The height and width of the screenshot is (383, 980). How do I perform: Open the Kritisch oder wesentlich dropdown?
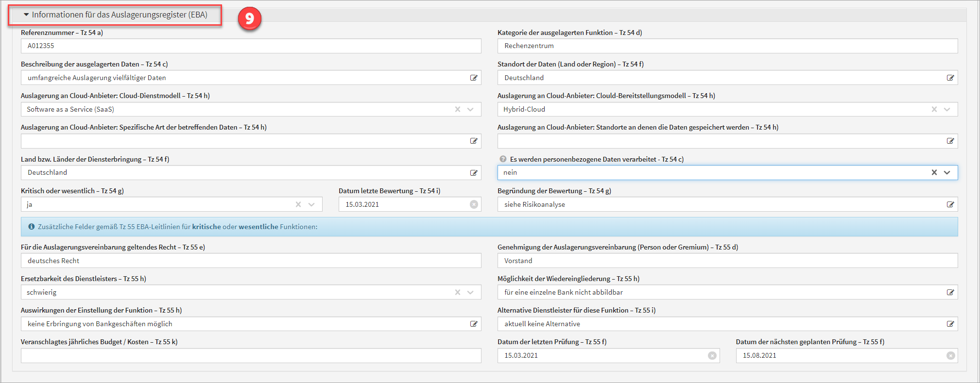[311, 204]
